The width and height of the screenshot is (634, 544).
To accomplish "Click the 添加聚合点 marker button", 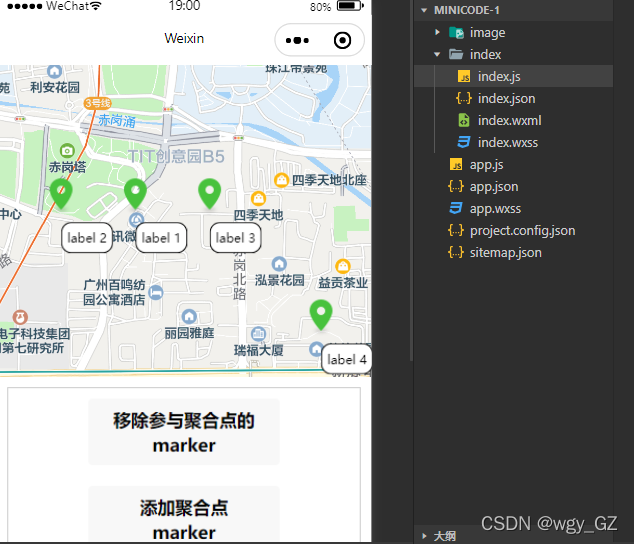I will (184, 515).
